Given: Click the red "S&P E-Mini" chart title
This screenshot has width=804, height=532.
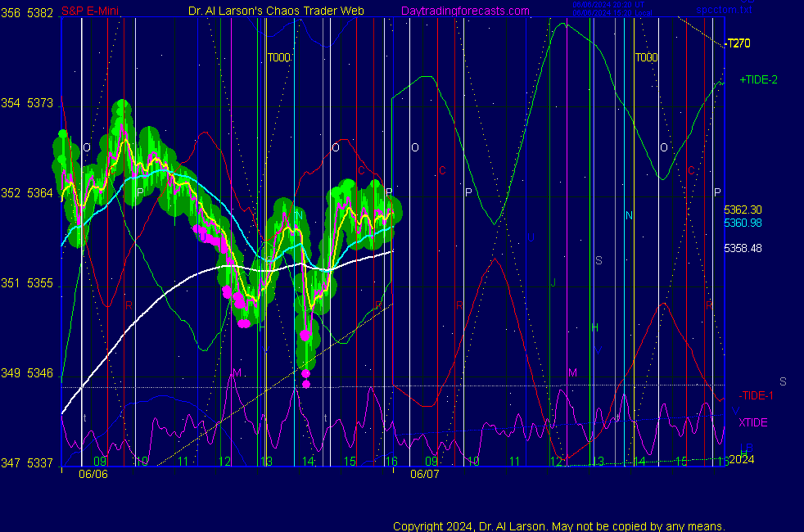Looking at the screenshot, I should coord(90,11).
